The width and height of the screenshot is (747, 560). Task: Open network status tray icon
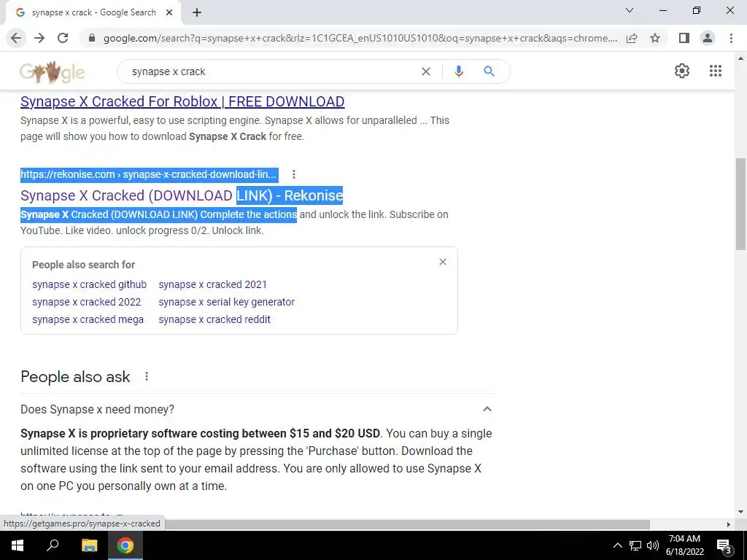[635, 545]
